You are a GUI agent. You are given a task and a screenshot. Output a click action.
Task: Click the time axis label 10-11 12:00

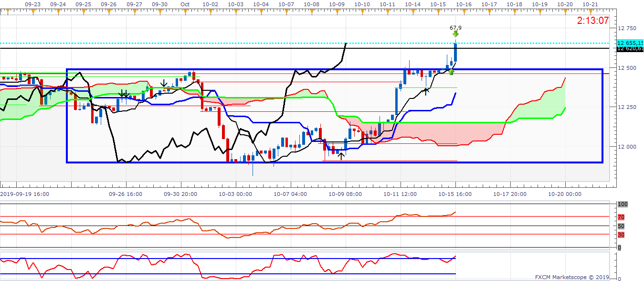pyautogui.click(x=400, y=194)
